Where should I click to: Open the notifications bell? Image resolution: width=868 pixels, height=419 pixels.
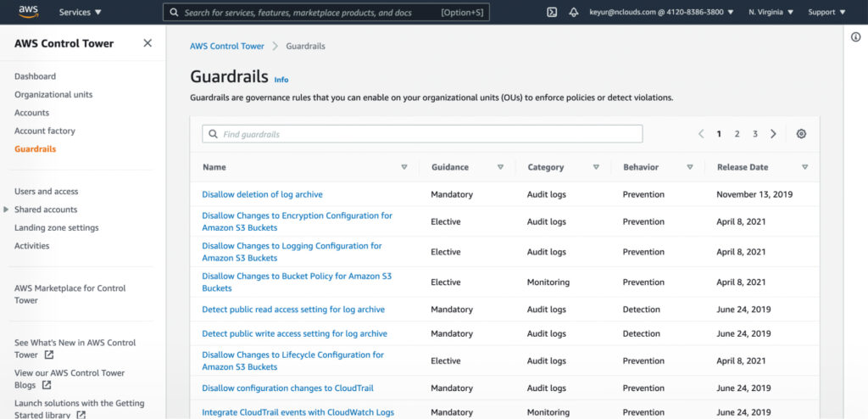[574, 12]
